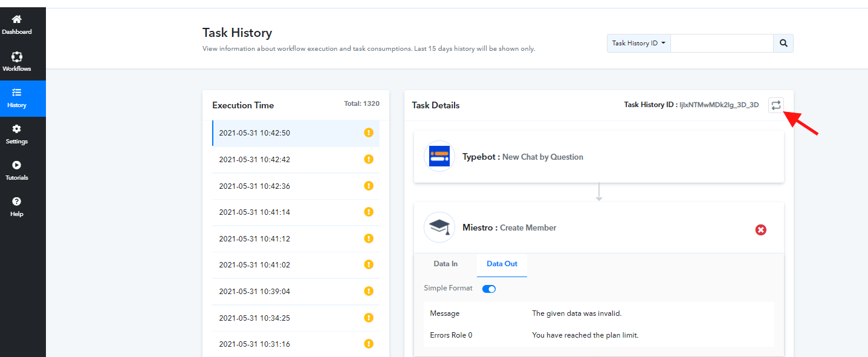Click the red error icon on Miestro step
Screen dimensions: 868x357
(x=761, y=230)
